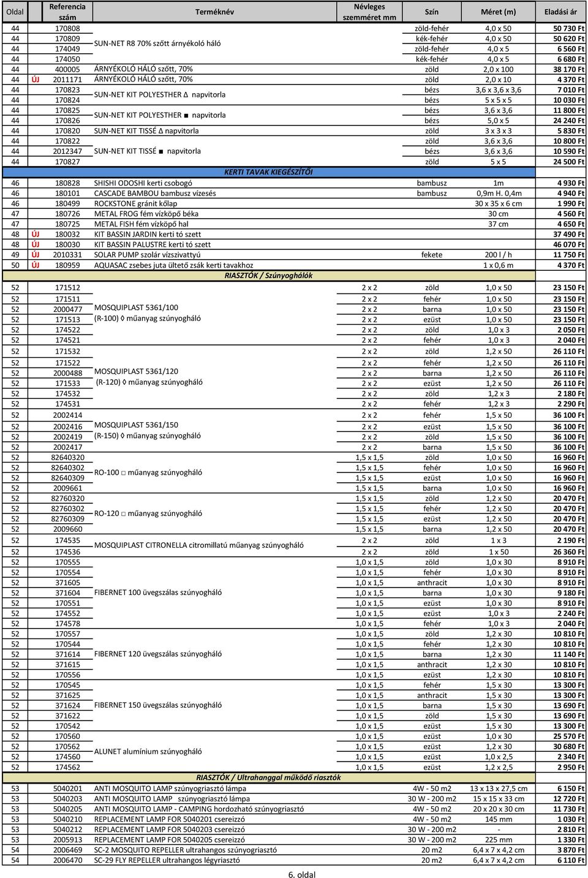This screenshot has height=878, width=588.
Task: Click 'MOSQUIPLAST 5361/120' product name
Action: tap(136, 371)
